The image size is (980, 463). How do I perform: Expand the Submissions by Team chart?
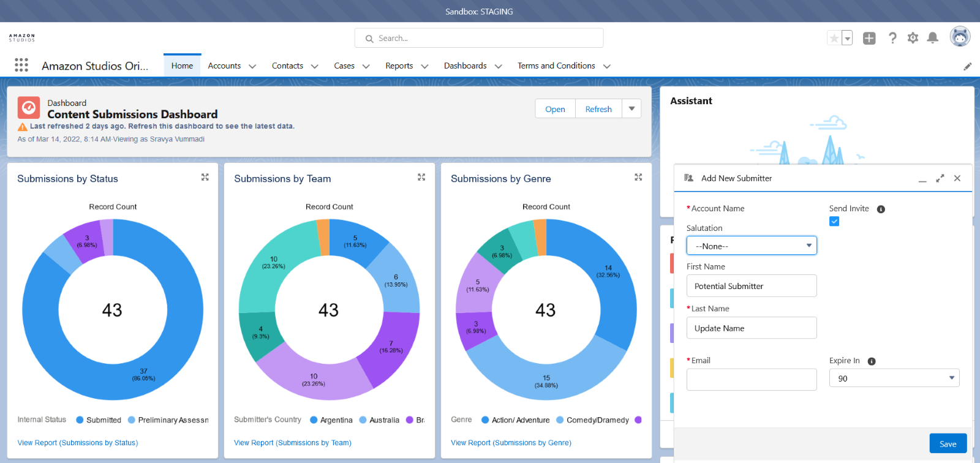pos(421,177)
